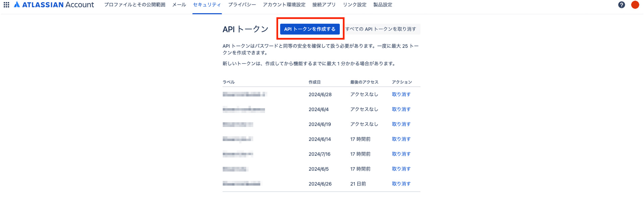Screen dimensions: 644x202
Task: Open the メール tab
Action: tap(179, 5)
